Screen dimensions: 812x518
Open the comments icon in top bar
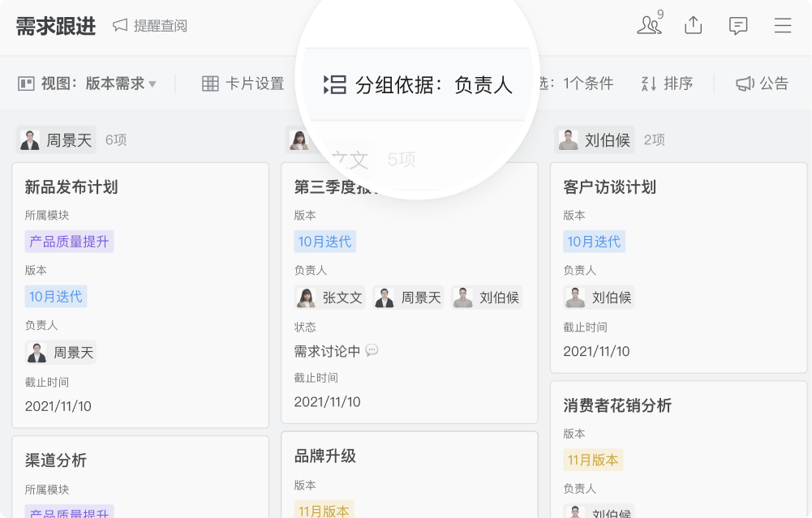pyautogui.click(x=738, y=25)
